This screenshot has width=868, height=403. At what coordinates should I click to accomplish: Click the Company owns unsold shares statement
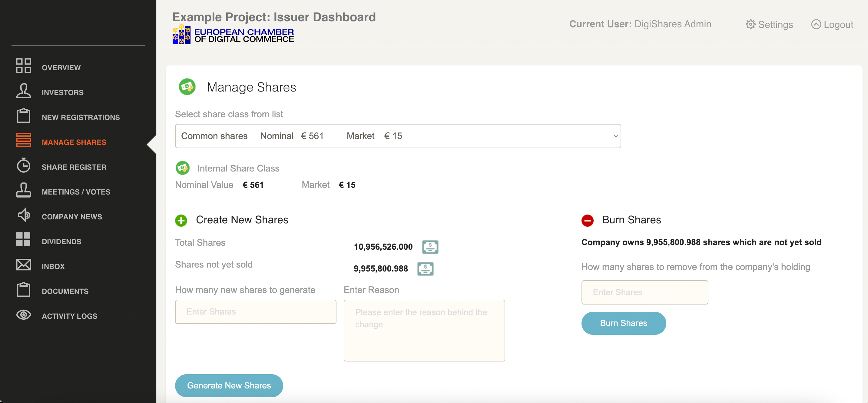701,242
